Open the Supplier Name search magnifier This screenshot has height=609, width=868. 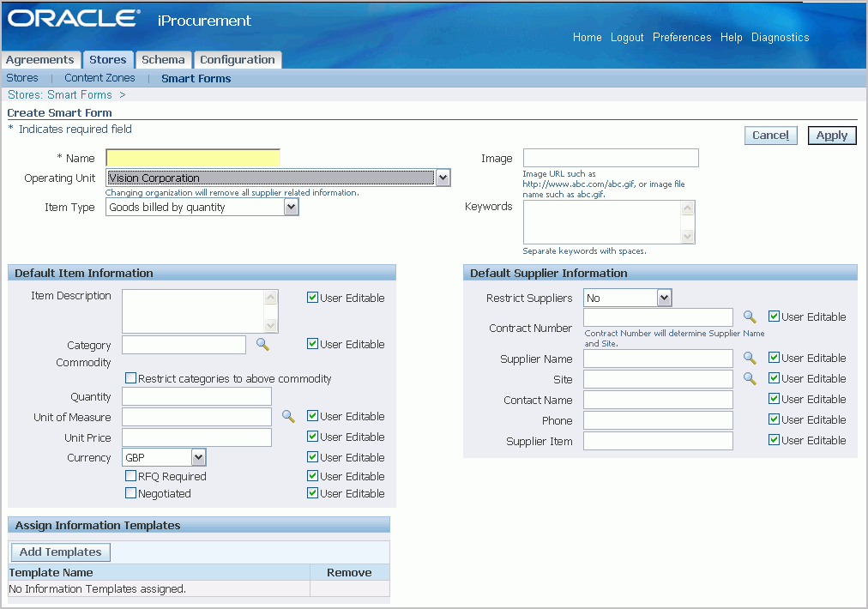pyautogui.click(x=750, y=359)
